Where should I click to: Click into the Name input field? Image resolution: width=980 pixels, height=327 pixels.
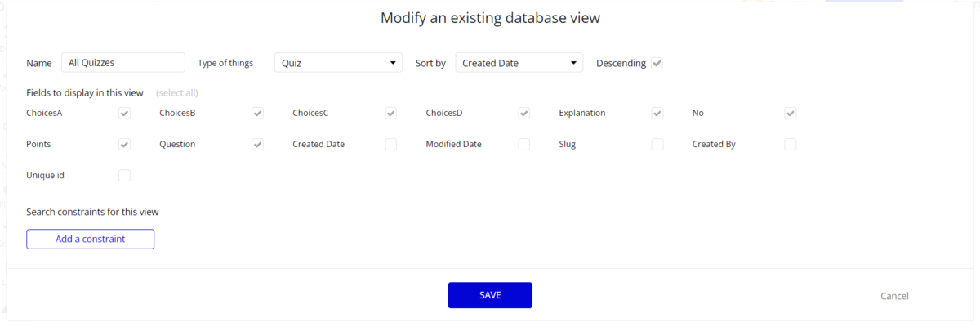click(123, 63)
